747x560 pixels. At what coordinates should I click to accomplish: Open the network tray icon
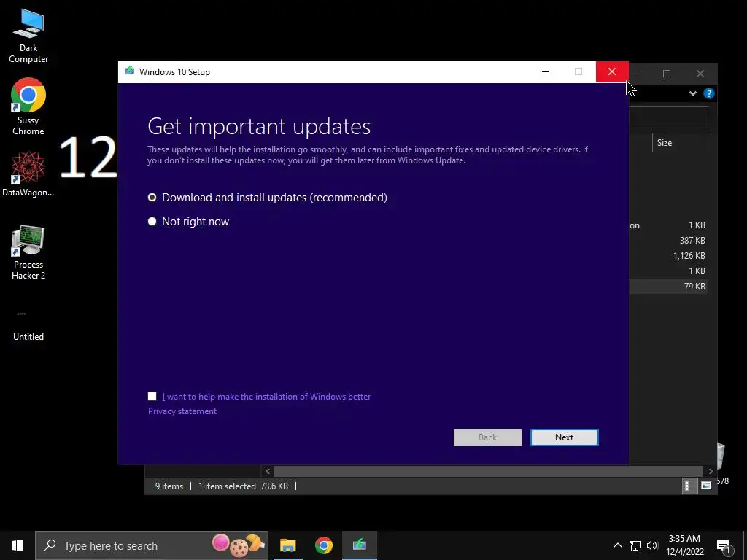pyautogui.click(x=635, y=545)
